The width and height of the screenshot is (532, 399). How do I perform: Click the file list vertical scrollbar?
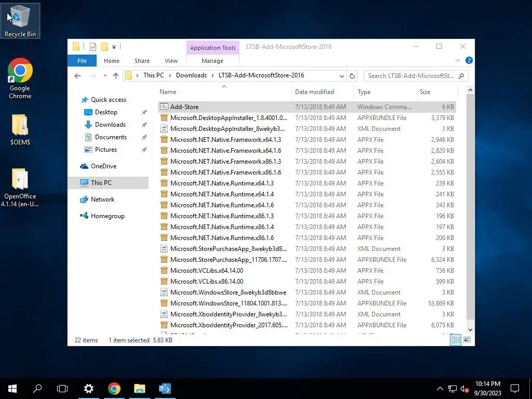tap(470, 206)
